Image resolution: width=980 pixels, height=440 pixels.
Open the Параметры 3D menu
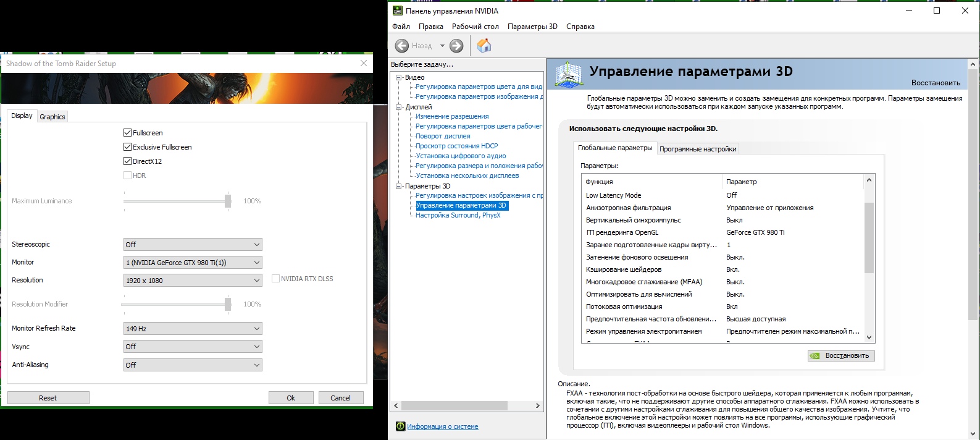pos(532,27)
